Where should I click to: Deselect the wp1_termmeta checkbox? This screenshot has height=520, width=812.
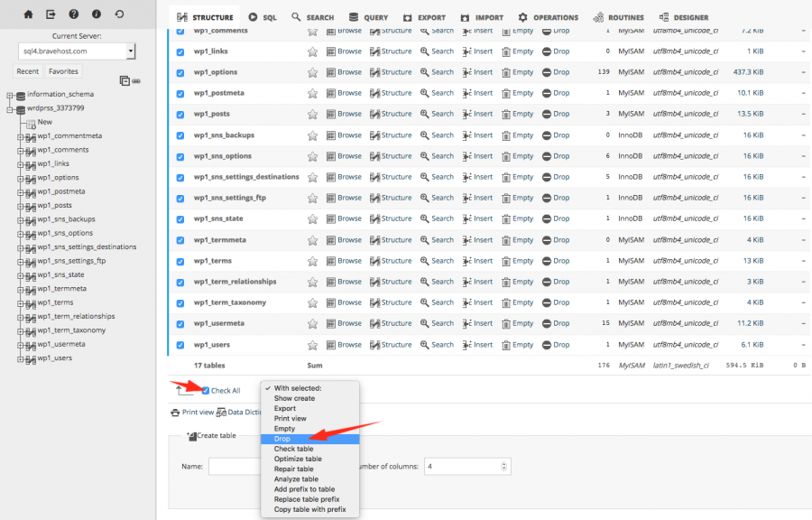pyautogui.click(x=180, y=240)
